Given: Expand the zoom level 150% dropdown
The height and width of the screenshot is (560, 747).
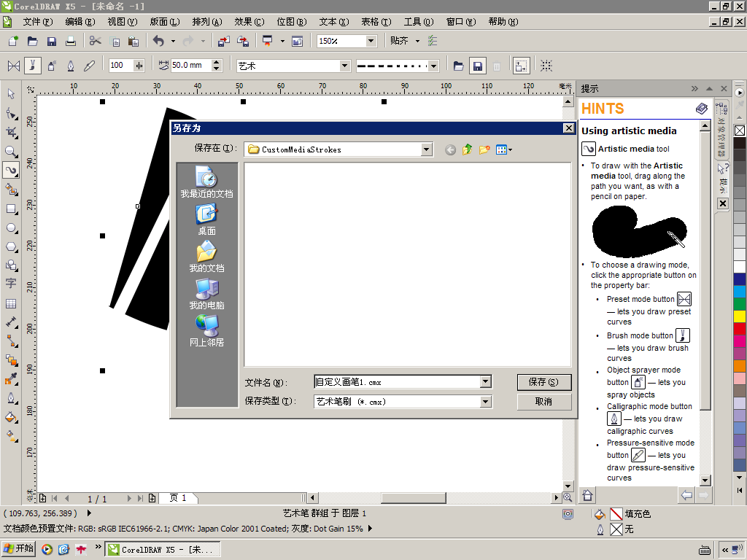Looking at the screenshot, I should coord(371,41).
